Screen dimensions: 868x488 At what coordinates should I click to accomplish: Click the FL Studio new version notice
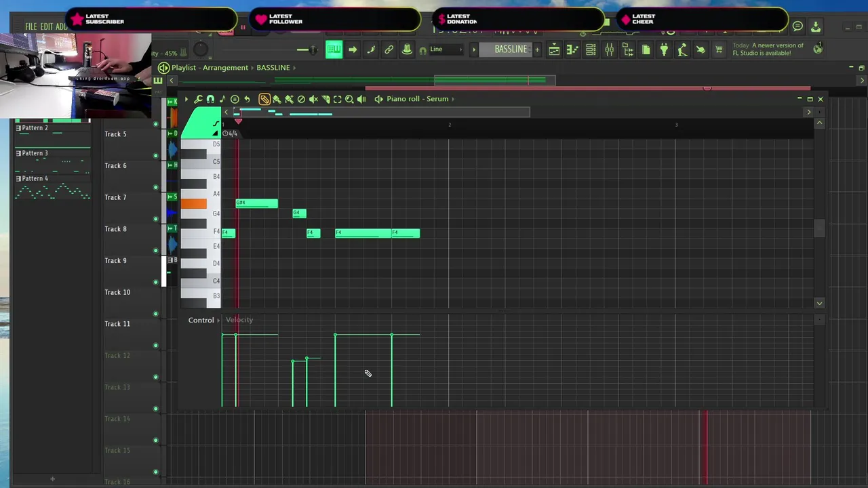[768, 49]
